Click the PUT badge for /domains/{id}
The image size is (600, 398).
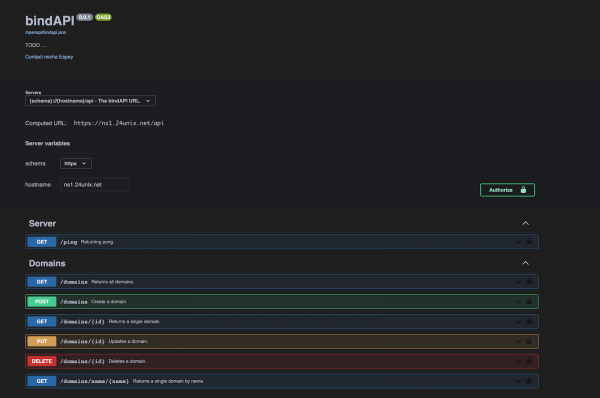pyautogui.click(x=42, y=341)
